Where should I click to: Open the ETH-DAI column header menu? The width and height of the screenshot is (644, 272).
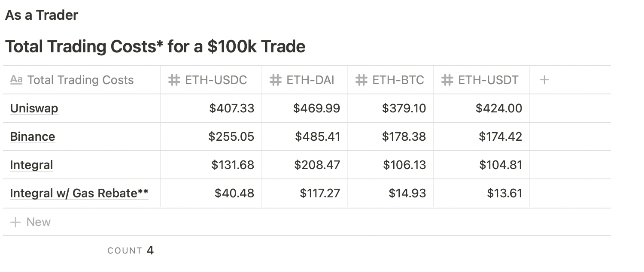coord(310,80)
